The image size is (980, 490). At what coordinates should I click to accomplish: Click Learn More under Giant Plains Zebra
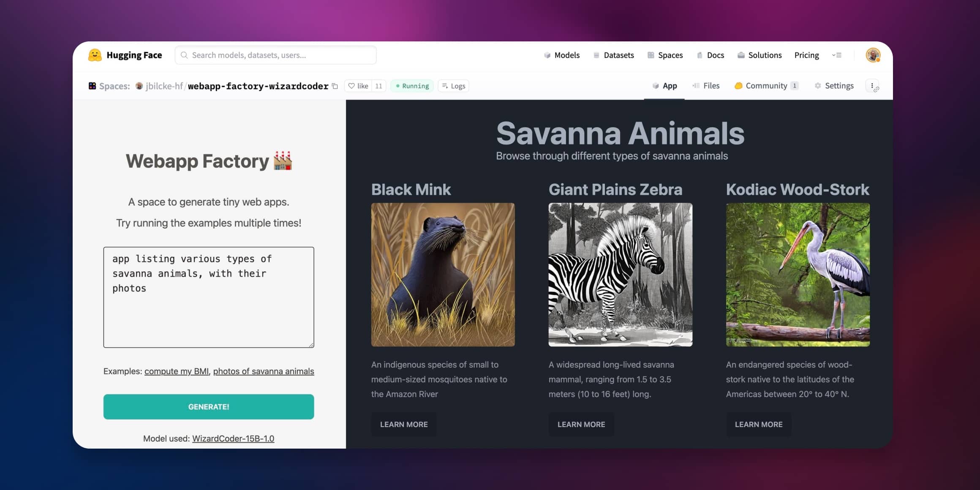point(581,425)
